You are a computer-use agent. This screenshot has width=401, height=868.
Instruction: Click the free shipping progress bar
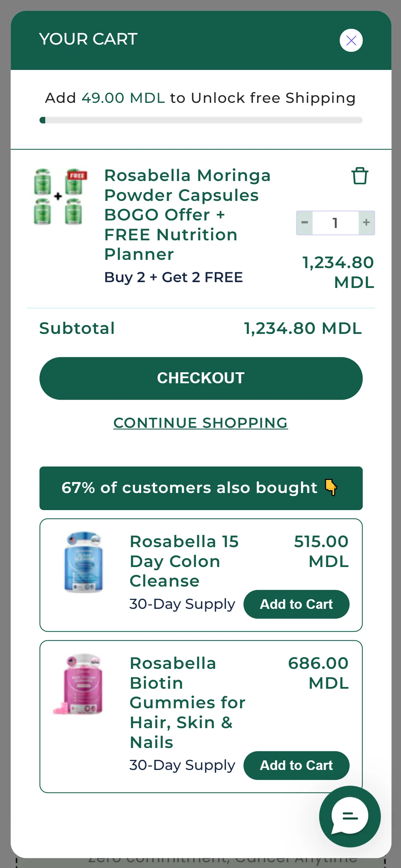tap(201, 120)
